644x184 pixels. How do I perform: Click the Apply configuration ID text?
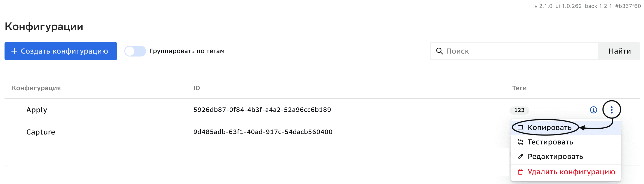262,110
